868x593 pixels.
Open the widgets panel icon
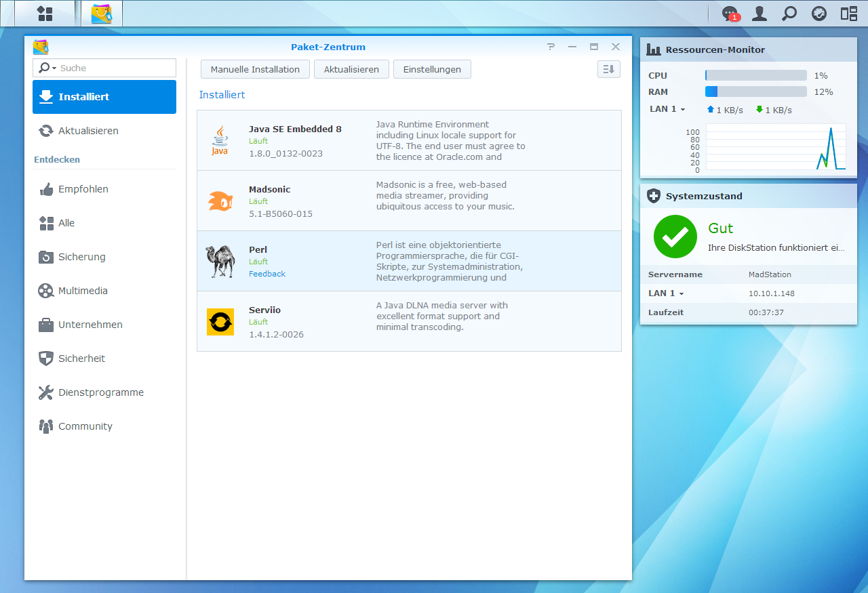(849, 14)
